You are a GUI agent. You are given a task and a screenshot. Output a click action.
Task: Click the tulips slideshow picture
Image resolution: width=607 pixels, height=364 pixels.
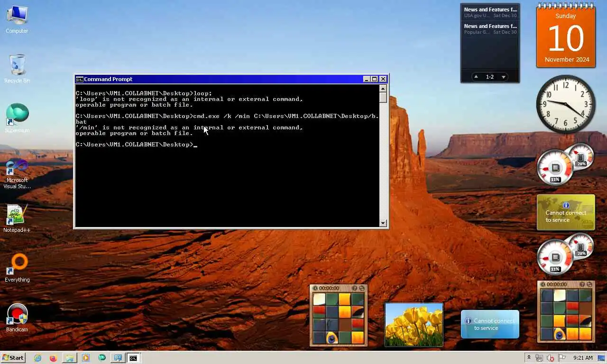(x=414, y=325)
